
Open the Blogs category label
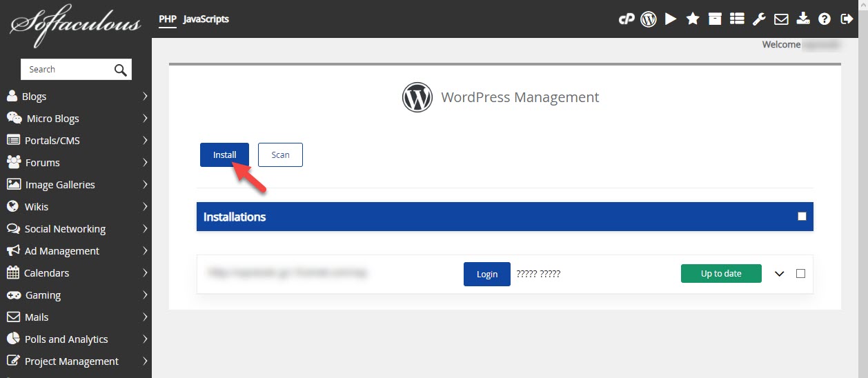[34, 97]
